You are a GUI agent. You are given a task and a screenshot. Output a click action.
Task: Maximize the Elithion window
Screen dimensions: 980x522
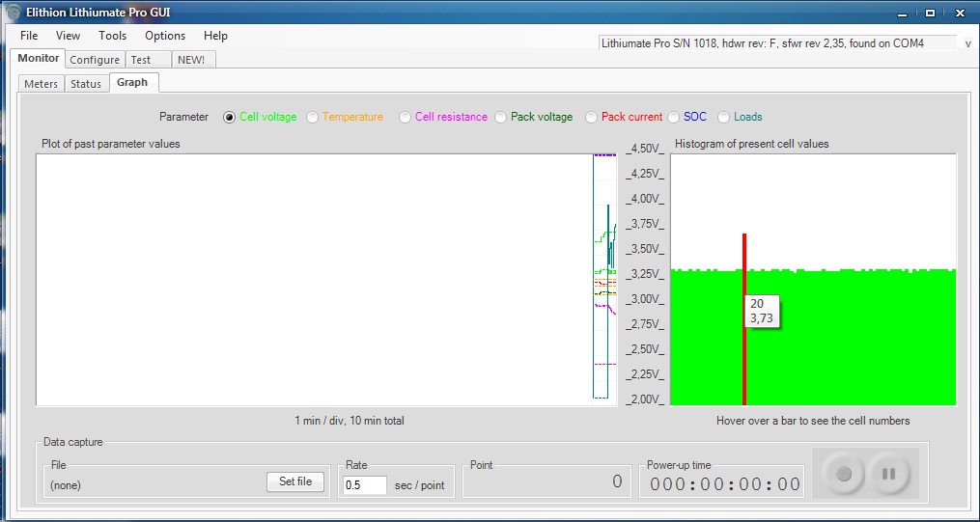tap(930, 12)
